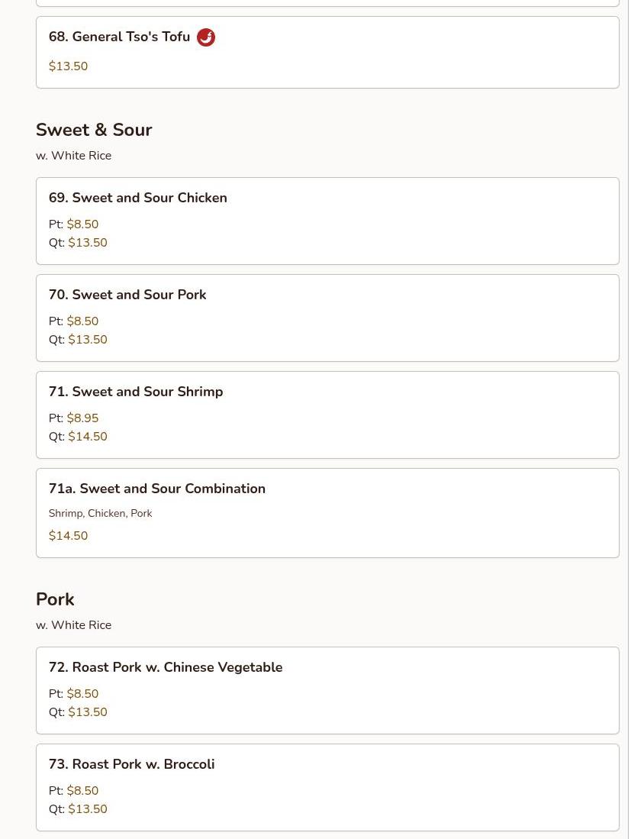Click the spicy chili icon beside General Tso's Tofu
The width and height of the screenshot is (644, 839).
coord(206,37)
